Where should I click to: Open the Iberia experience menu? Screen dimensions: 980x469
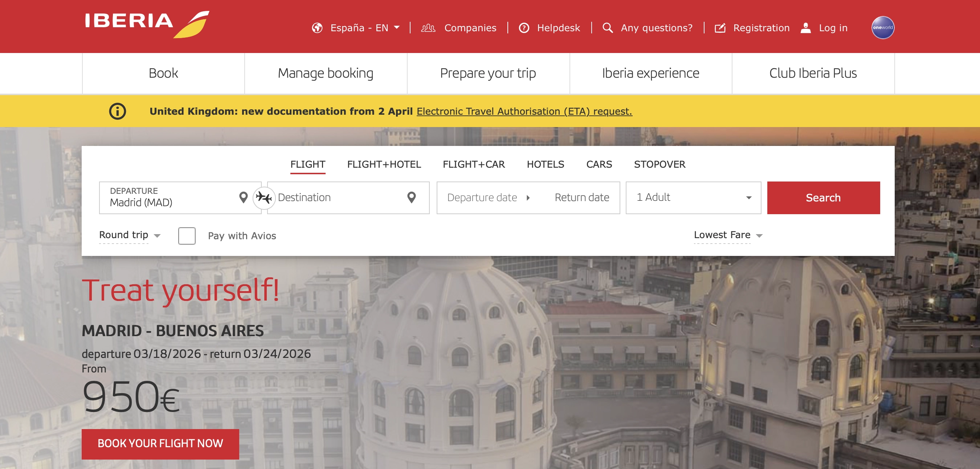point(650,73)
